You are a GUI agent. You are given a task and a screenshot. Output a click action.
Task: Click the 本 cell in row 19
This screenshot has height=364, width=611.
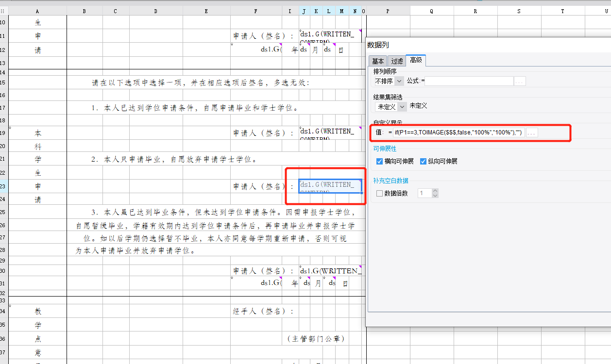click(x=38, y=133)
